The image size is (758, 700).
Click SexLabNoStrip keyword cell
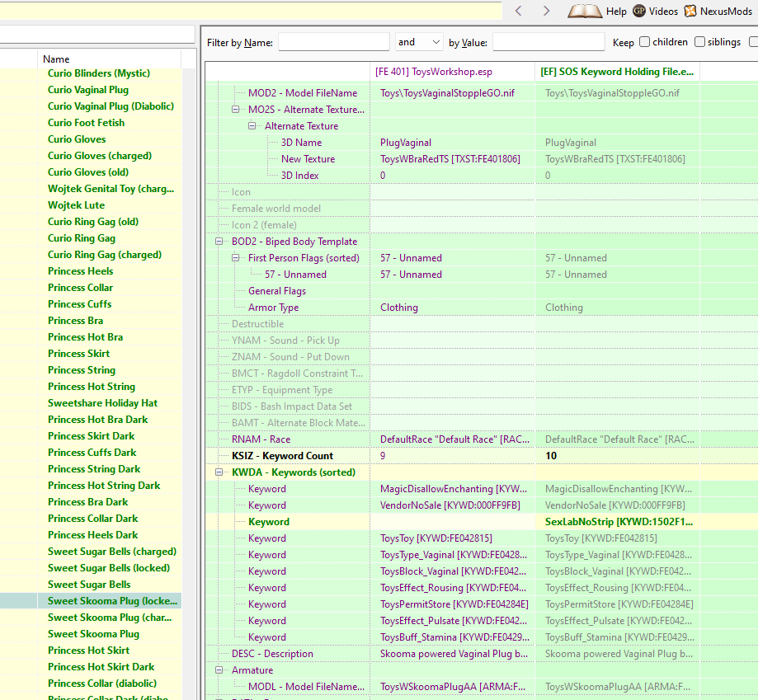pos(619,522)
